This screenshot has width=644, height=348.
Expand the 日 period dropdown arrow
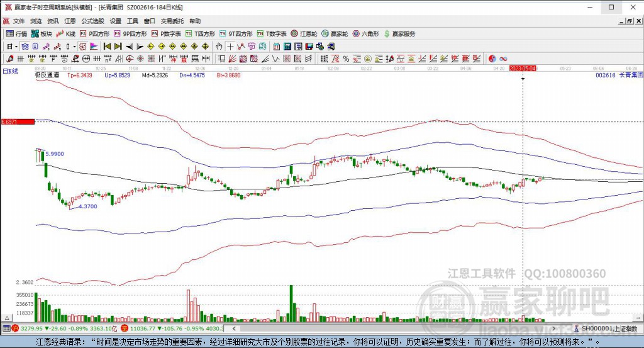(16, 47)
